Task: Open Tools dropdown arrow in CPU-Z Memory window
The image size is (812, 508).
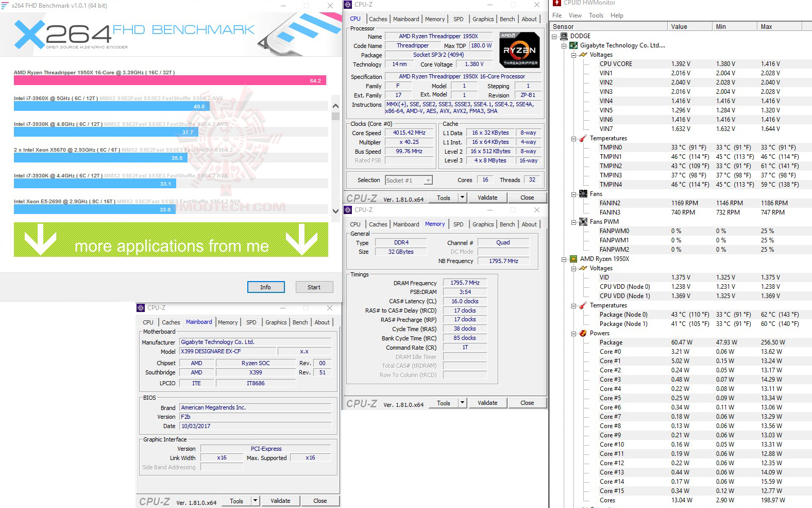Action: pyautogui.click(x=462, y=403)
